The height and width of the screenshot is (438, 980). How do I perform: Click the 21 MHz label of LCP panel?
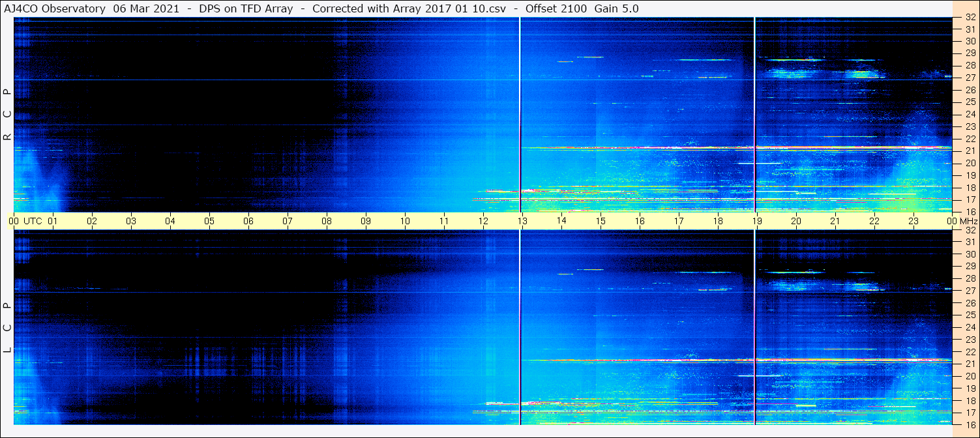coord(970,364)
